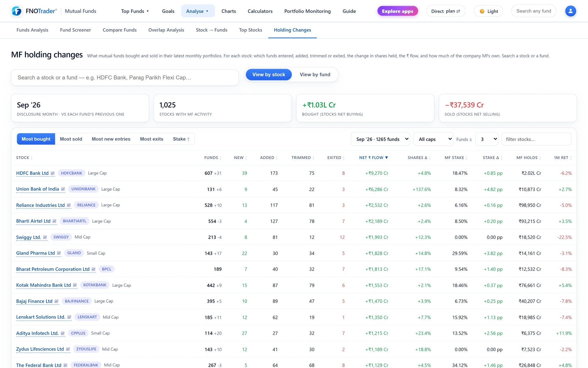Image resolution: width=588 pixels, height=368 pixels.
Task: Click the stock or fund search box
Action: 125,78
